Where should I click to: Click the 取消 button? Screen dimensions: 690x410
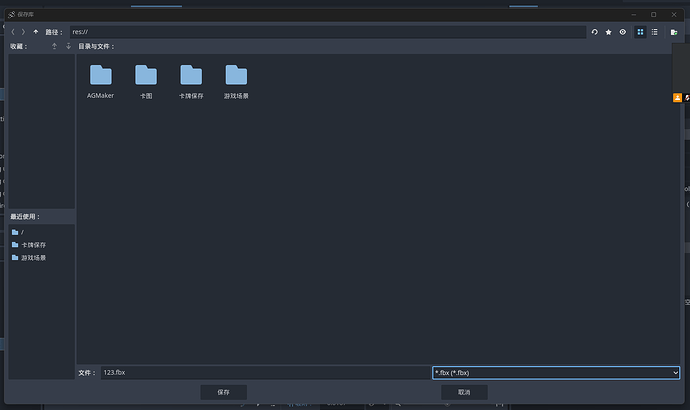(x=463, y=392)
